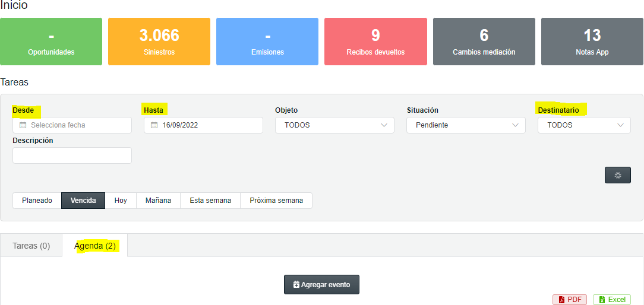Image resolution: width=644 pixels, height=305 pixels.
Task: Click the Hasta label
Action: 153,110
